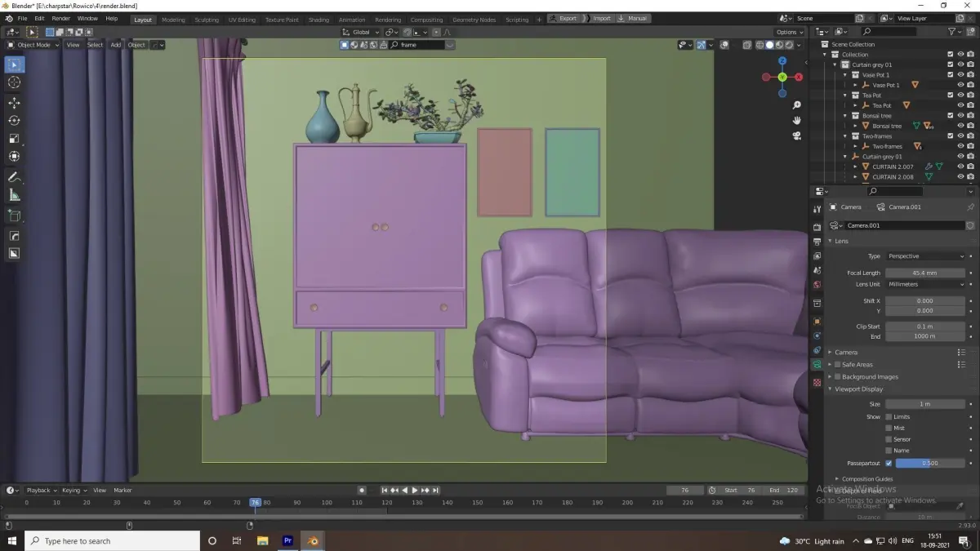Click the zoom magnifier viewport icon
This screenshot has width=980, height=551.
(797, 104)
